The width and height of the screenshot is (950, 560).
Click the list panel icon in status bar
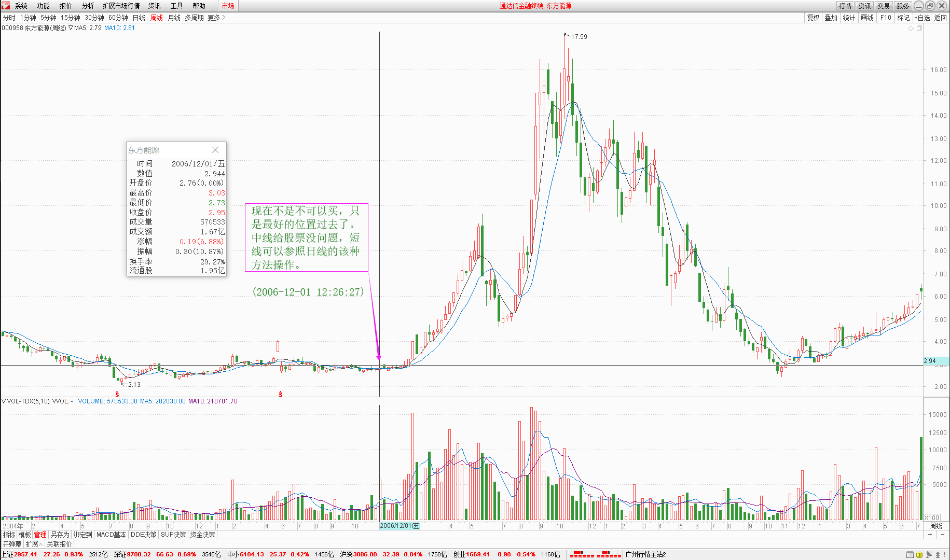(910, 554)
